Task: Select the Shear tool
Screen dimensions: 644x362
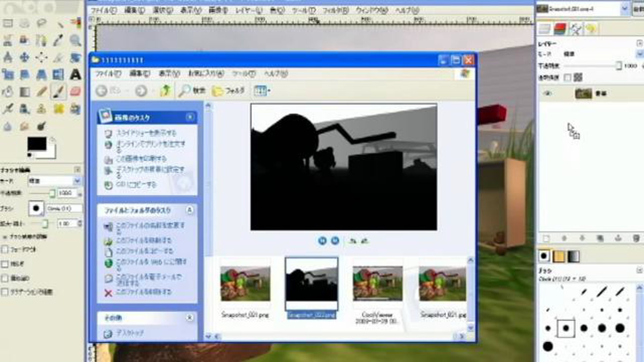Action: click(24, 75)
